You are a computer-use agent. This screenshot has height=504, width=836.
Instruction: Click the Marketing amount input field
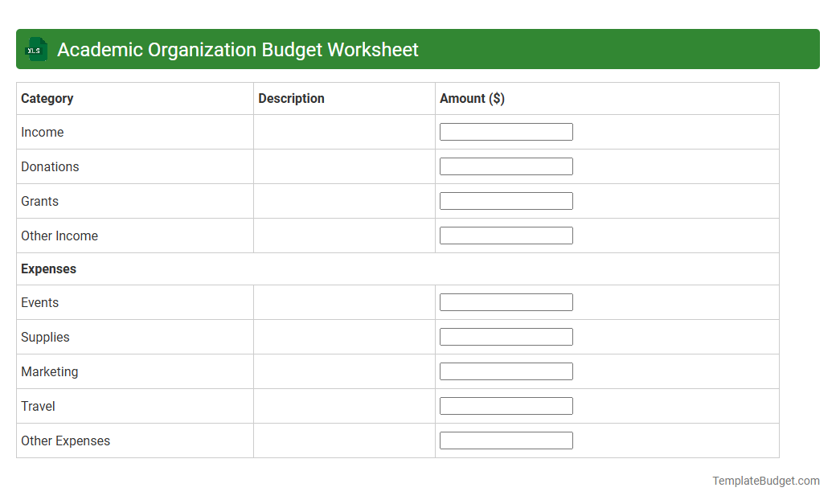click(x=506, y=371)
